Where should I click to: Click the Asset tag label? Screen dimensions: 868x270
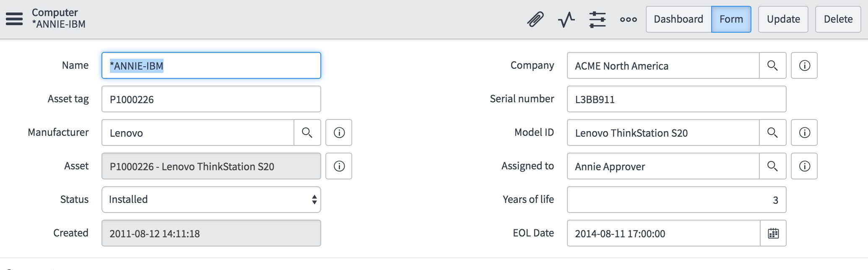click(x=68, y=99)
